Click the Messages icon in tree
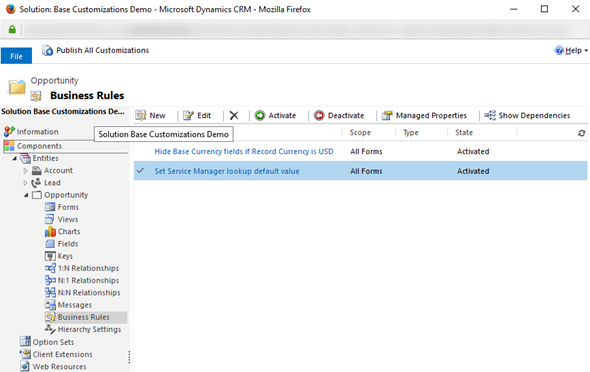Screen dimensions: 590x372 coord(50,305)
